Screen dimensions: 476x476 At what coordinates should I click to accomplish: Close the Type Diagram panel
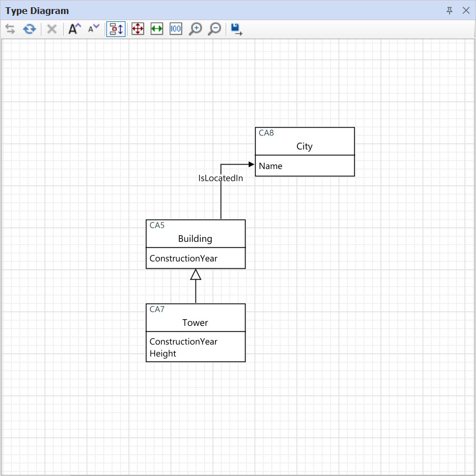click(466, 11)
